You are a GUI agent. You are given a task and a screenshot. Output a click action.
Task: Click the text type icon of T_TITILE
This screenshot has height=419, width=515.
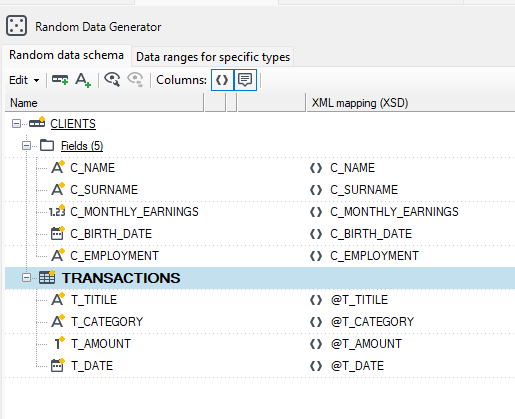click(x=58, y=299)
